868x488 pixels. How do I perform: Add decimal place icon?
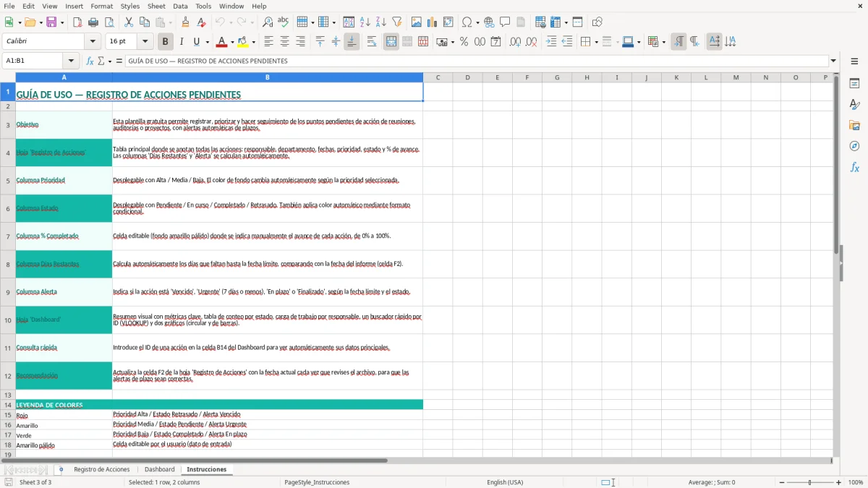515,42
